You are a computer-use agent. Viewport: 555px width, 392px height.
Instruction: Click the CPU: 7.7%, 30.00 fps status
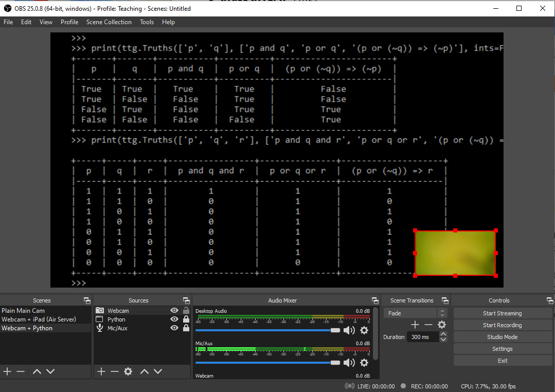(488, 386)
